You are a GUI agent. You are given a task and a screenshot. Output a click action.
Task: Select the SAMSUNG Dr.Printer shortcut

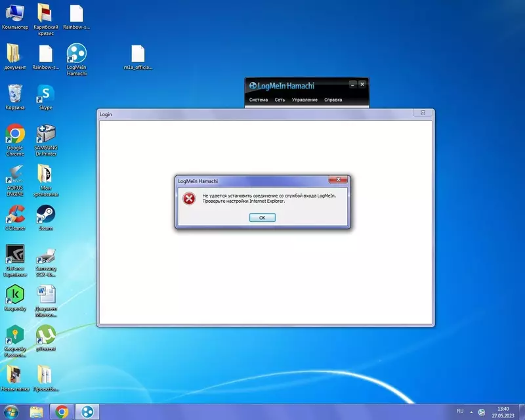click(x=46, y=140)
